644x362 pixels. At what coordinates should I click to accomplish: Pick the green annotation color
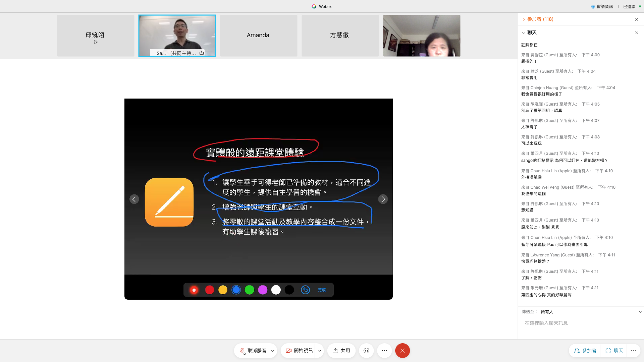coord(250,290)
